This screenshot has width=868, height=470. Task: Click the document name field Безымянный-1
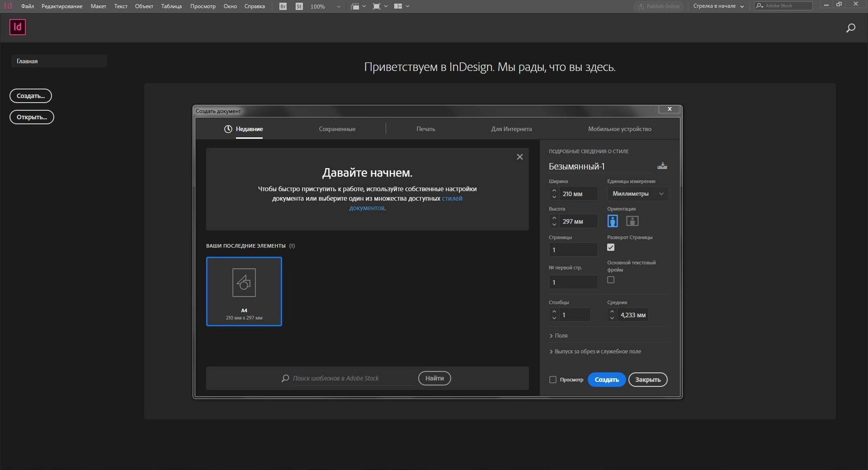[x=600, y=166]
